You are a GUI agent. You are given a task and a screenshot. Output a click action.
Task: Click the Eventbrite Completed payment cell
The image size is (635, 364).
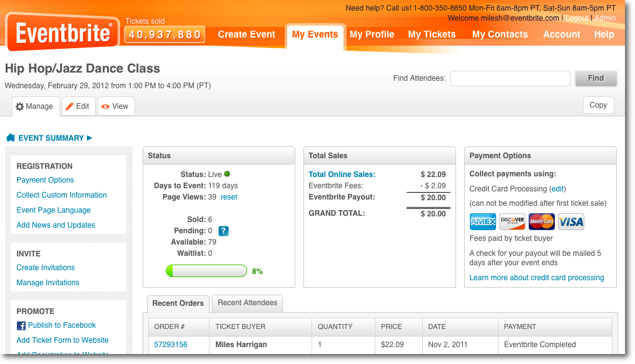click(540, 345)
